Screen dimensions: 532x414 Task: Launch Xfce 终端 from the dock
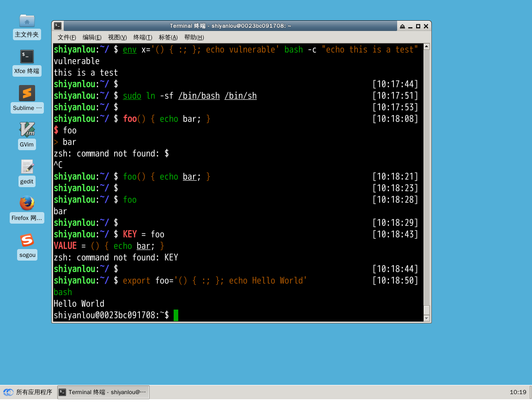[27, 56]
